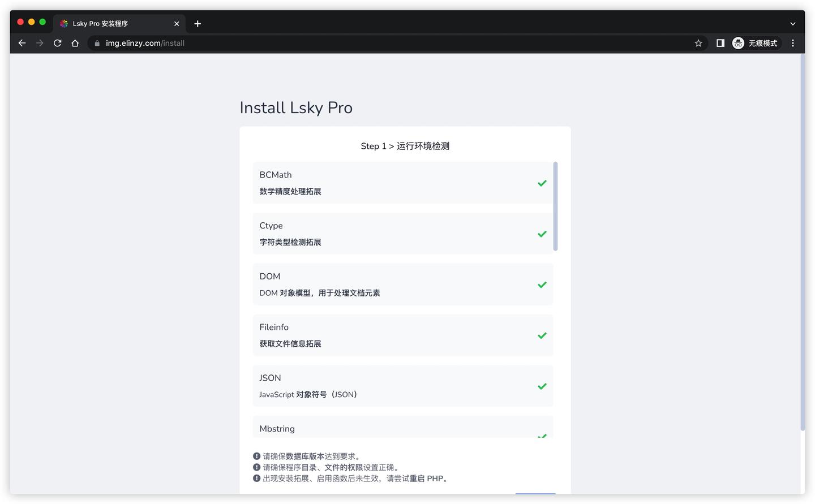Click the home icon in the browser toolbar
Screen dimensions: 815x504
[x=75, y=42]
